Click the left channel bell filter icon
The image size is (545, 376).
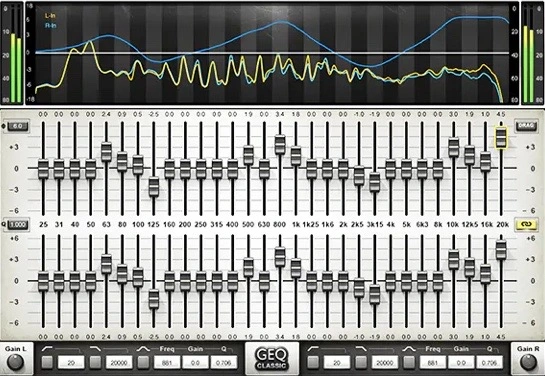coord(143,349)
